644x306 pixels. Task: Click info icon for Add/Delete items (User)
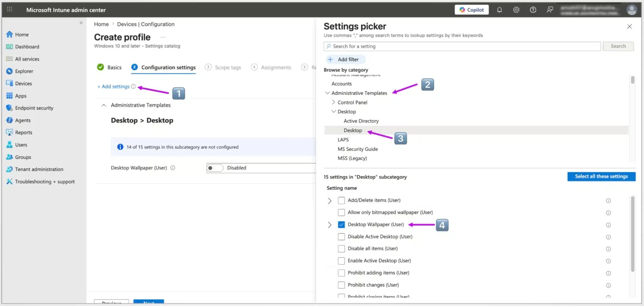[x=608, y=201]
